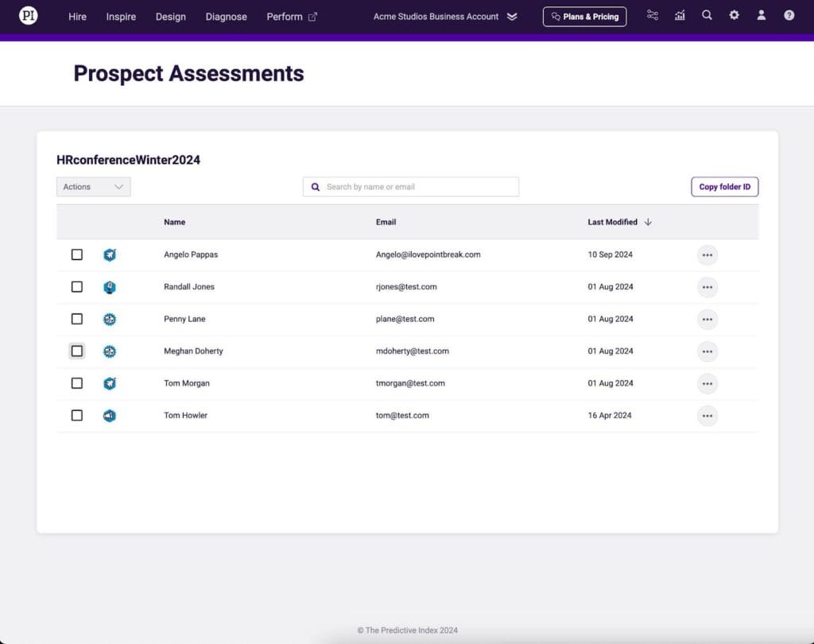Open the Hire menu
Screen dimensions: 814x644
[78, 17]
